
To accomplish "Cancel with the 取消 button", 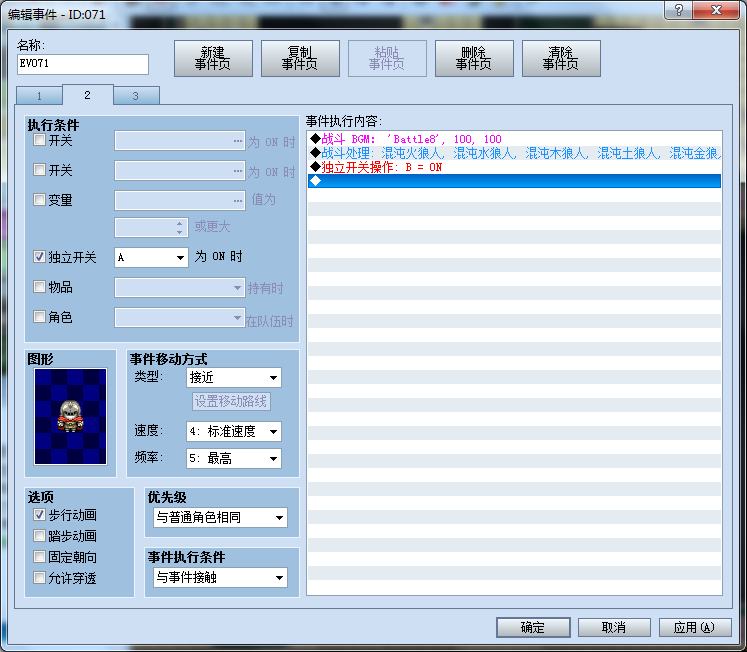I will (614, 627).
